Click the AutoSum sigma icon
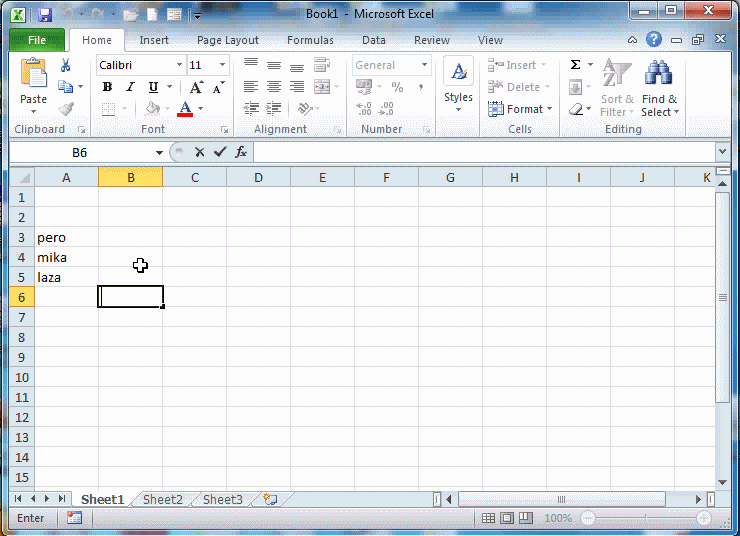The image size is (740, 536). tap(575, 65)
